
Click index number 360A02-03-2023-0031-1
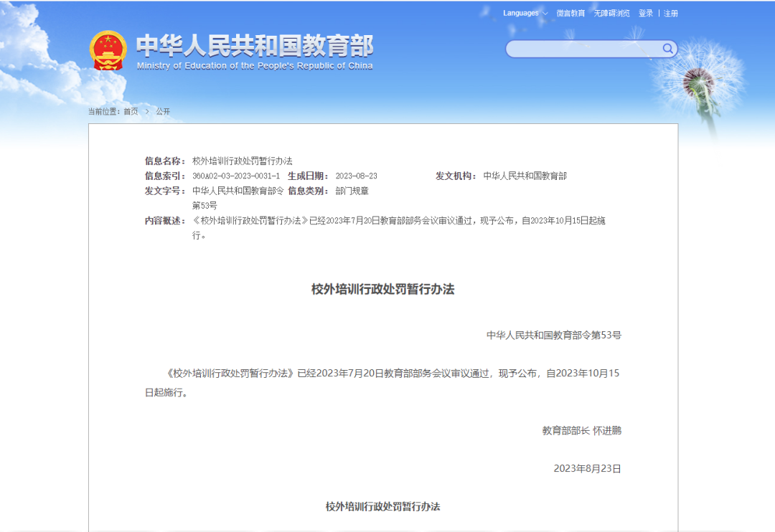coord(236,176)
